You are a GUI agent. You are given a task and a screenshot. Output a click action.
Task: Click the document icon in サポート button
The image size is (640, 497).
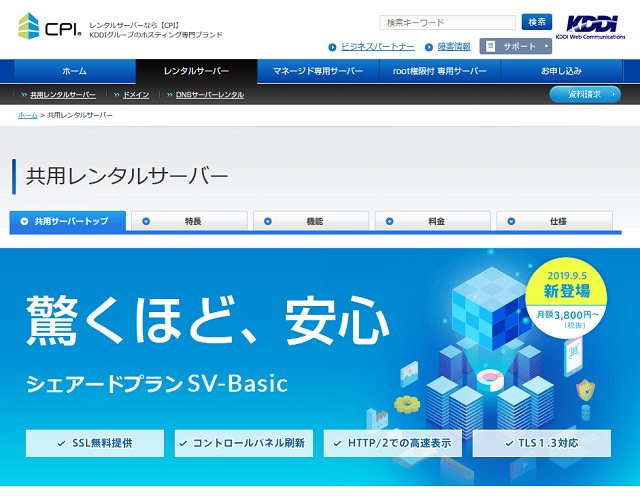491,47
